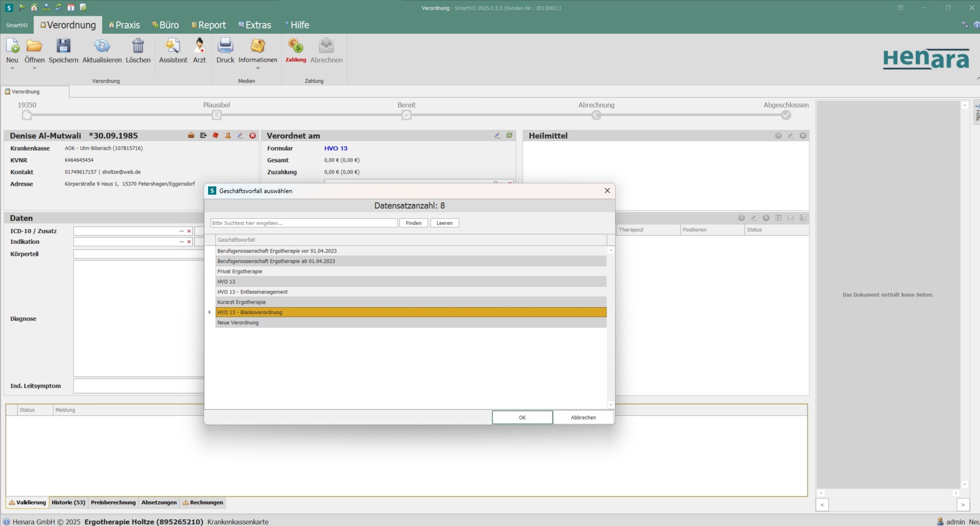
Task: Click the Bereit checkpoint on the progress bar
Action: click(x=406, y=115)
